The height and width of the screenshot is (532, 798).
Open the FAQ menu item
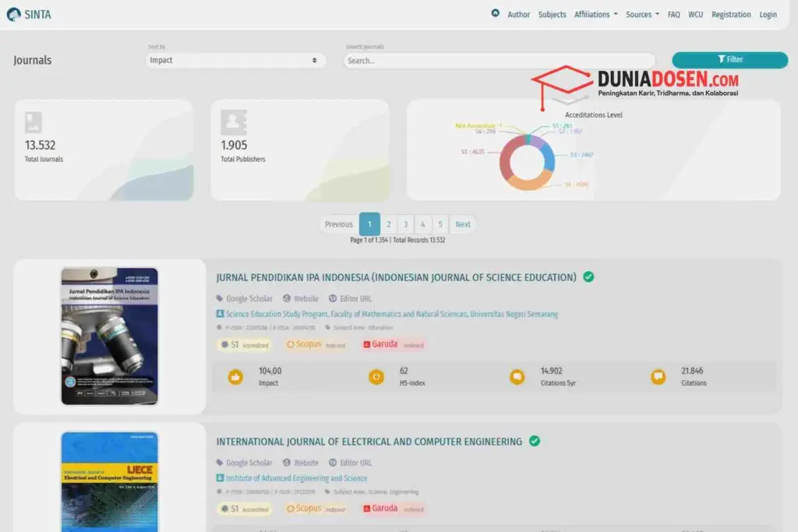[673, 13]
